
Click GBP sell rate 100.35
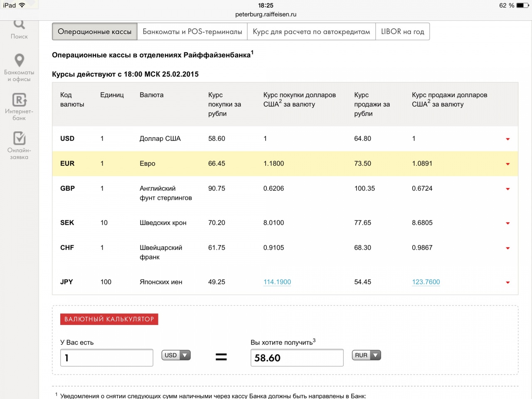pyautogui.click(x=365, y=188)
